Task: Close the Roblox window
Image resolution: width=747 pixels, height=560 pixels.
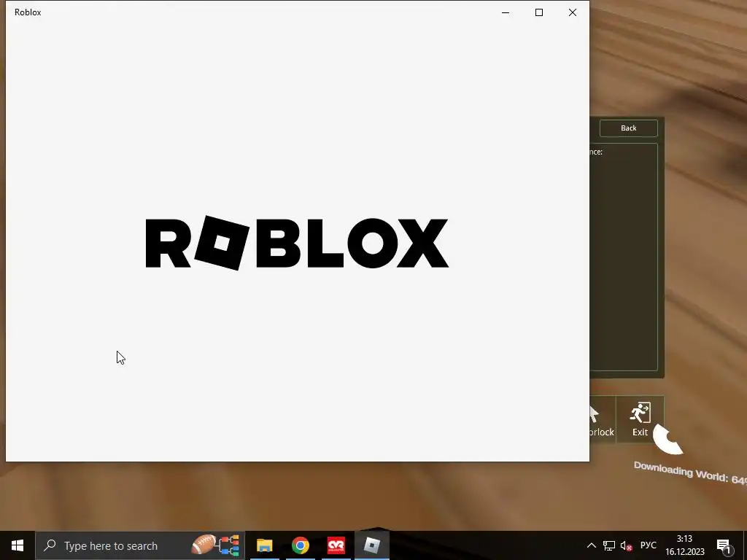Action: coord(573,12)
